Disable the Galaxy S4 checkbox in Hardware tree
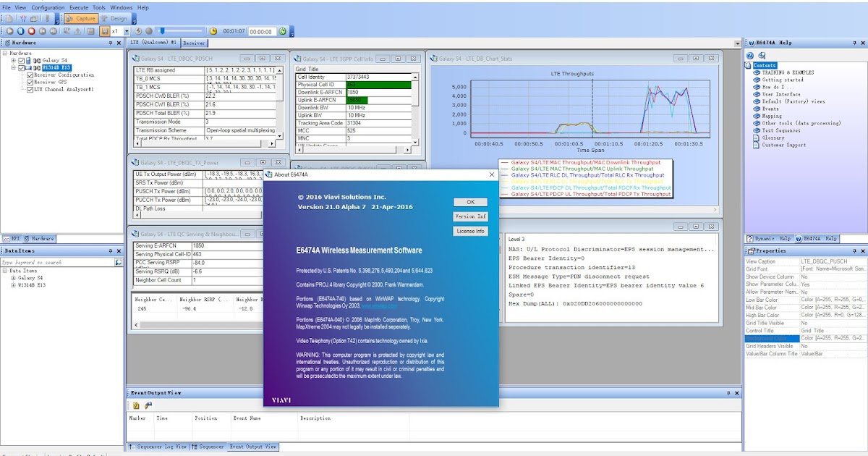The height and width of the screenshot is (456, 868). 21,61
